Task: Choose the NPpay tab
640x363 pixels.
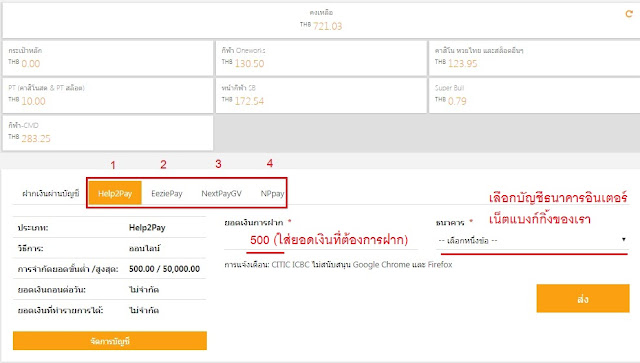Action: coord(272,193)
